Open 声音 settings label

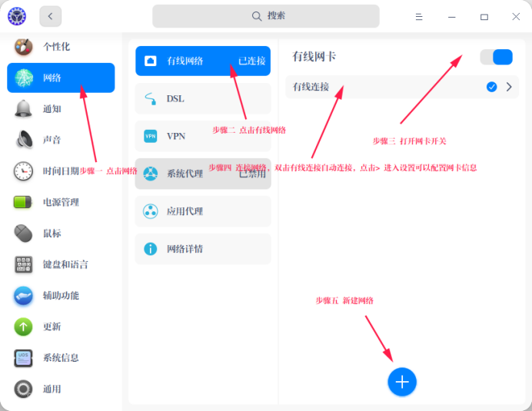[x=52, y=140]
